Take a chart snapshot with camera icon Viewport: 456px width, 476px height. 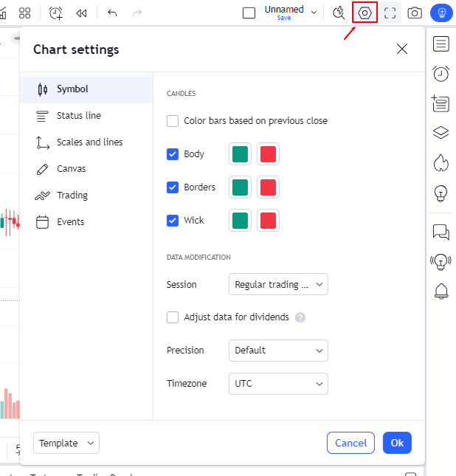415,13
